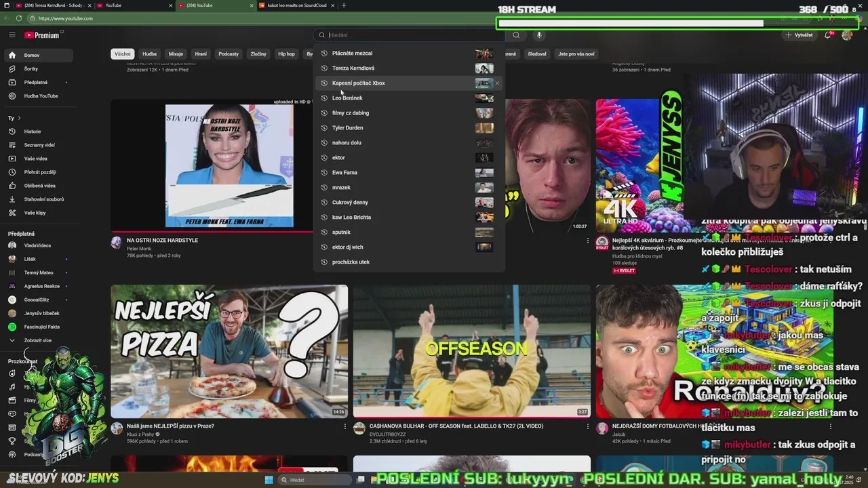The image size is (868, 488).
Task: Pick the Leo Beránek search suggestion
Action: coord(410,98)
